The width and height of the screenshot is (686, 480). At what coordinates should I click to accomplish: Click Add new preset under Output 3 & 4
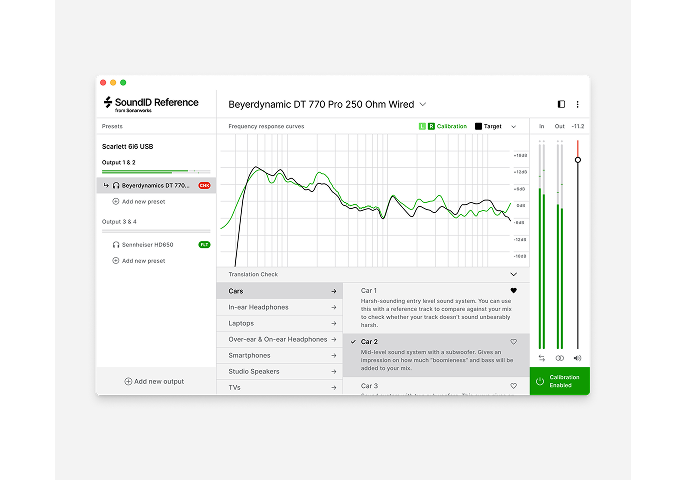(x=139, y=261)
